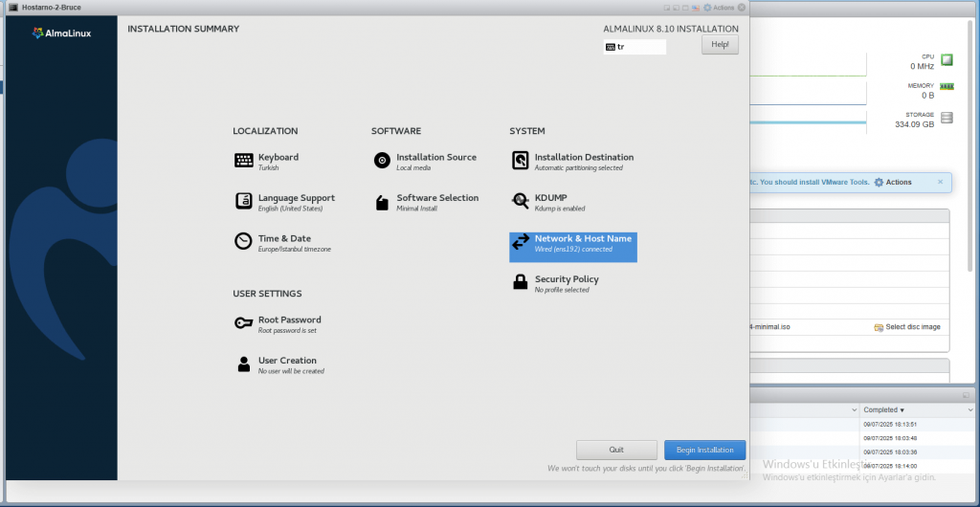980x507 pixels.
Task: Click task completed at 09/07/2025 18:13:51
Action: click(x=890, y=425)
